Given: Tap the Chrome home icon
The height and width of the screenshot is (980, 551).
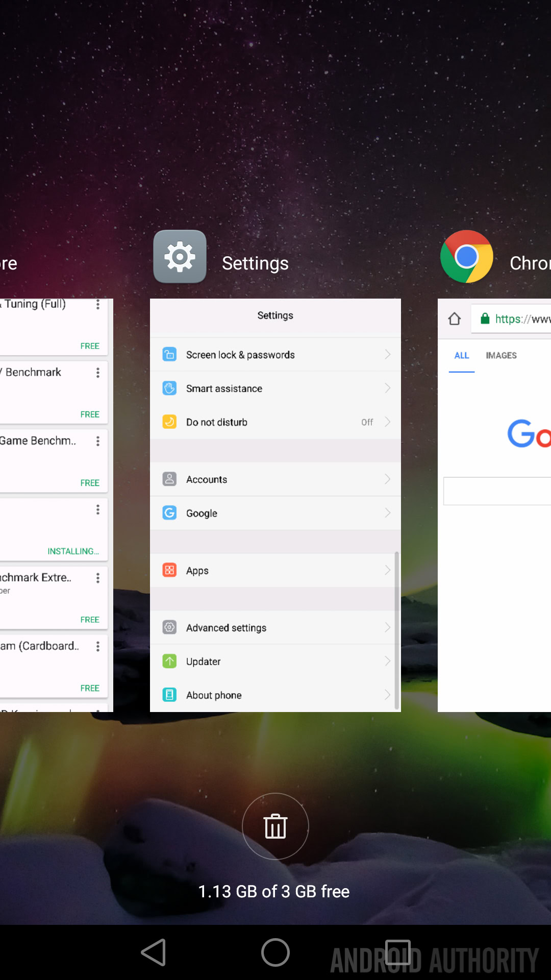Looking at the screenshot, I should pyautogui.click(x=455, y=319).
